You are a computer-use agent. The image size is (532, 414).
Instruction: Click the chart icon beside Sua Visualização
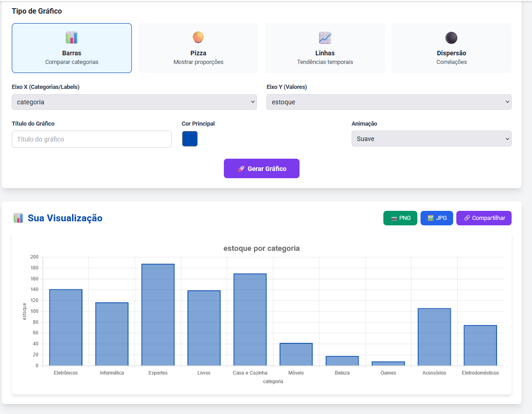[18, 218]
